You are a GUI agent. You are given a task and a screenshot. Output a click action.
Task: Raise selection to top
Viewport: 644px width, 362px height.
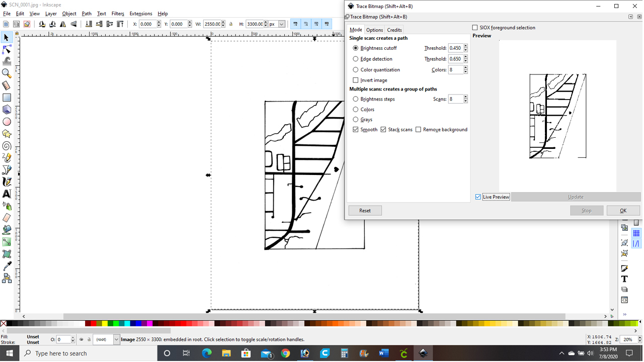pyautogui.click(x=120, y=24)
